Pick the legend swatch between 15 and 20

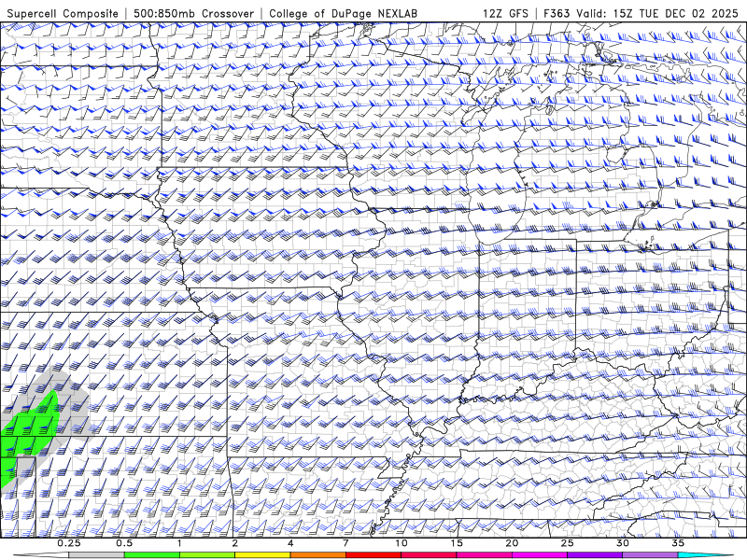pyautogui.click(x=484, y=555)
